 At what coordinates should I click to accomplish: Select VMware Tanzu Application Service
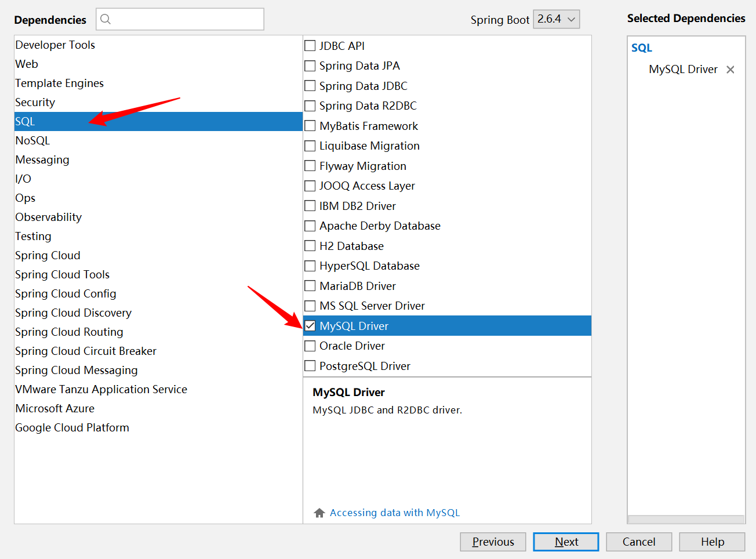pyautogui.click(x=158, y=389)
